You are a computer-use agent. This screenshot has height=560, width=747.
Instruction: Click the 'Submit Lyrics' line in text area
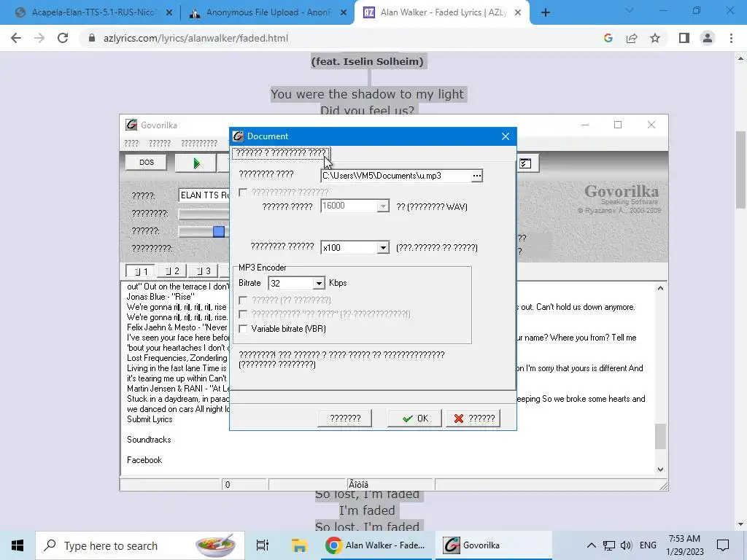(x=150, y=419)
